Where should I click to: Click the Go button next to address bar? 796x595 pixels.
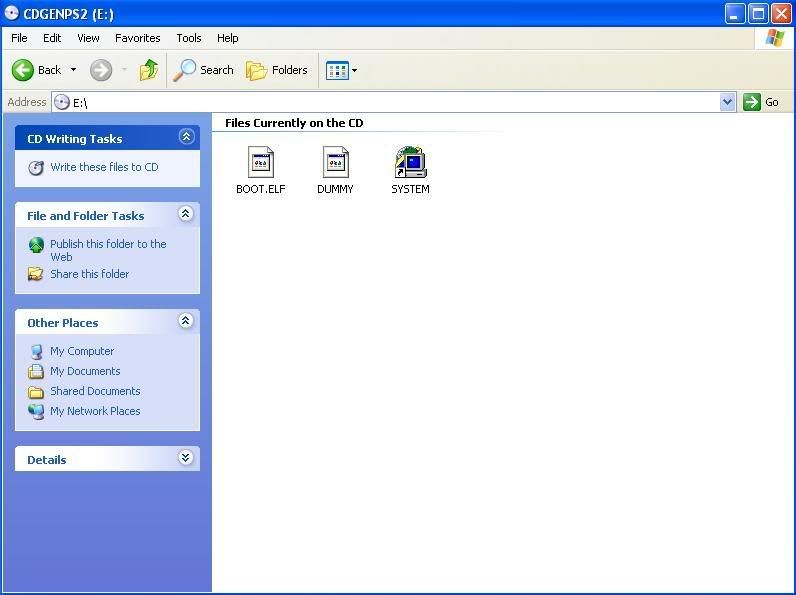tap(761, 102)
